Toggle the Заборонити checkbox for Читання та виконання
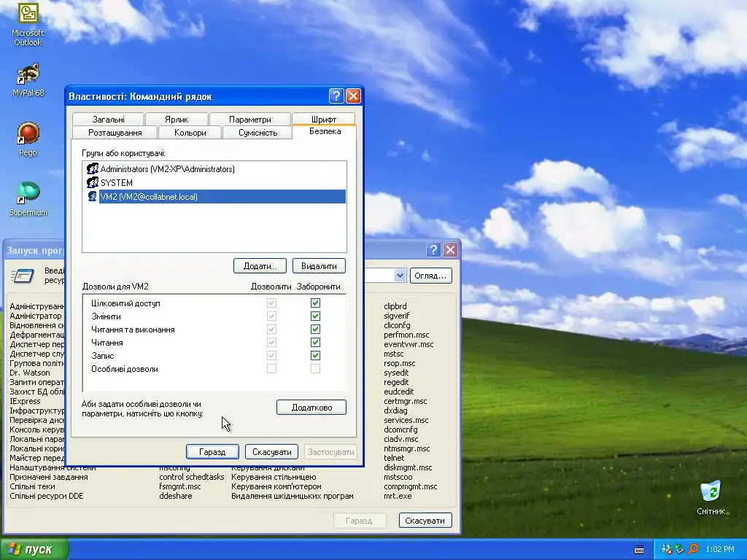 (315, 329)
